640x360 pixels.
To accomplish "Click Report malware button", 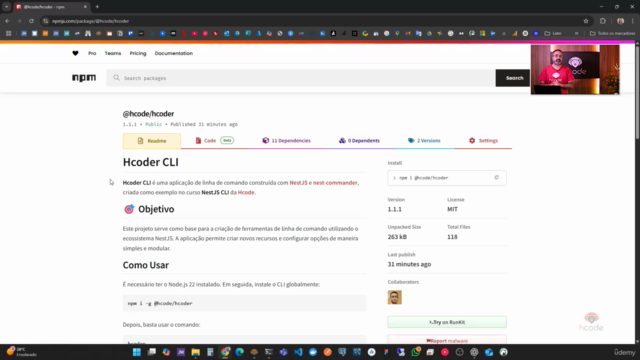I will click(447, 340).
